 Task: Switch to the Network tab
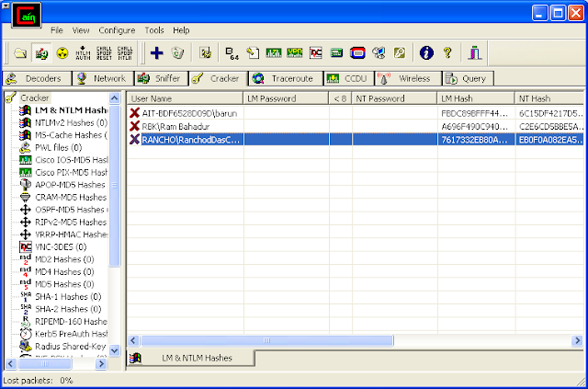[x=103, y=79]
